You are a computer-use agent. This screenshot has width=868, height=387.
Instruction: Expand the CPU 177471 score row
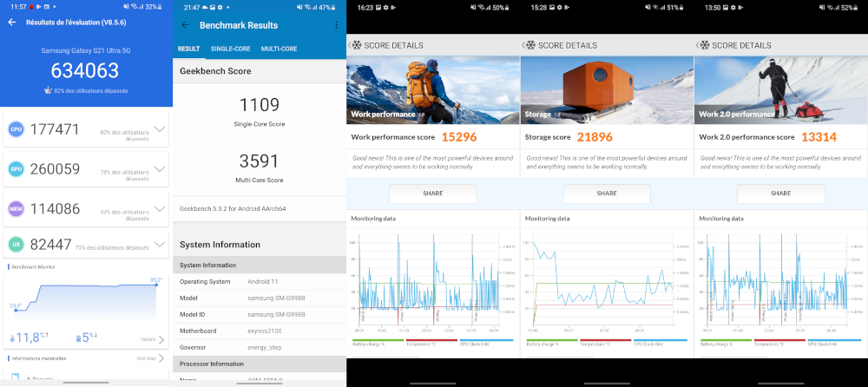[160, 129]
